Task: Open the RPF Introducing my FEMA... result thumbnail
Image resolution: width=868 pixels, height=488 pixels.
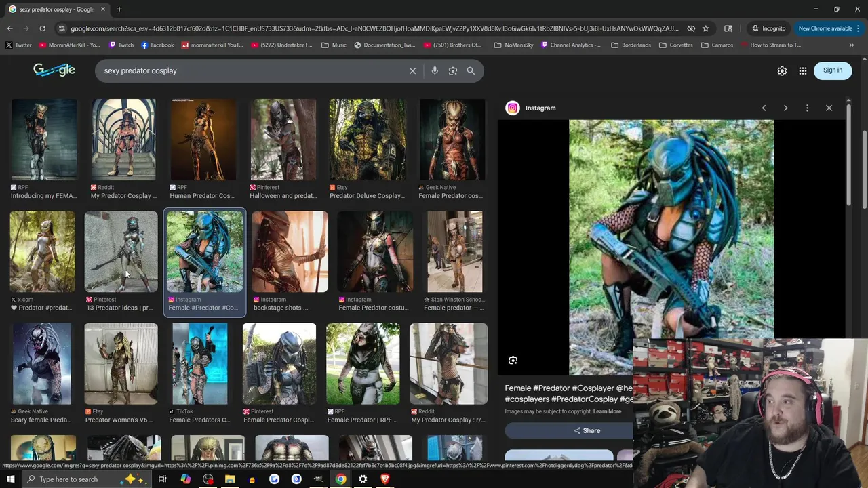Action: [44, 140]
